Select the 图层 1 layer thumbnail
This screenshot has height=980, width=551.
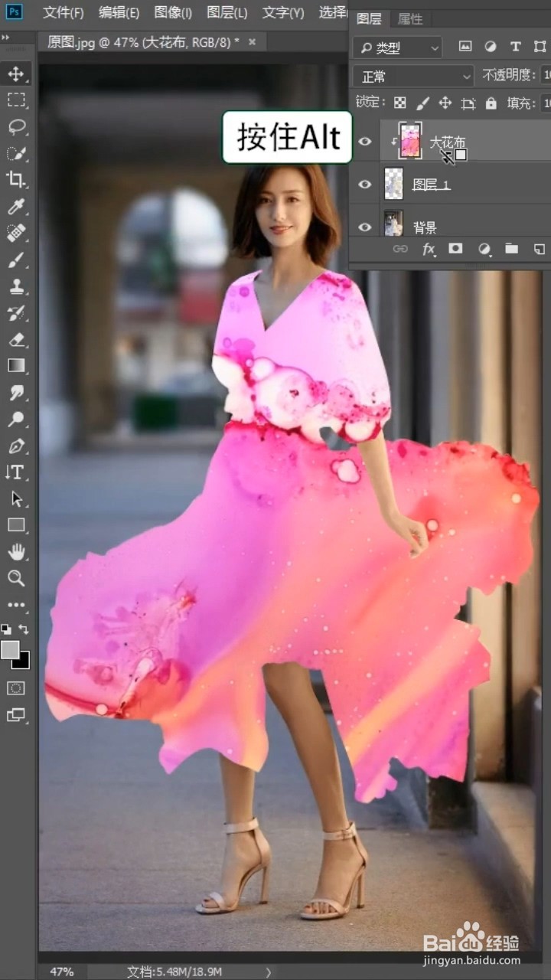tap(393, 185)
